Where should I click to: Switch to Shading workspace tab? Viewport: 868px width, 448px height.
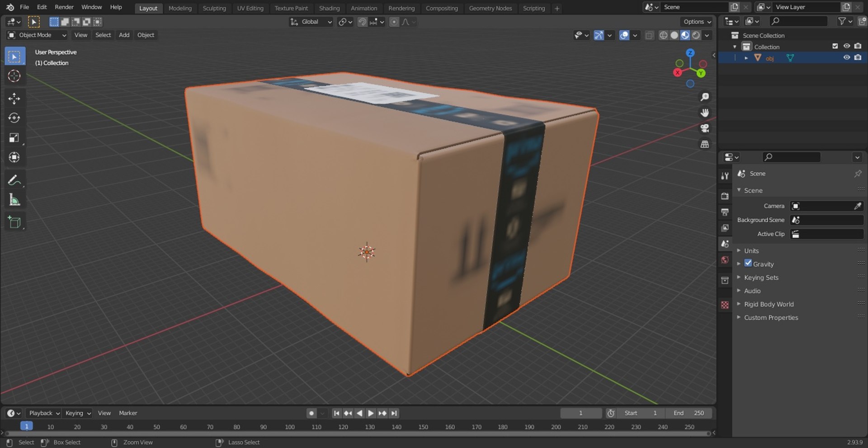click(x=329, y=8)
